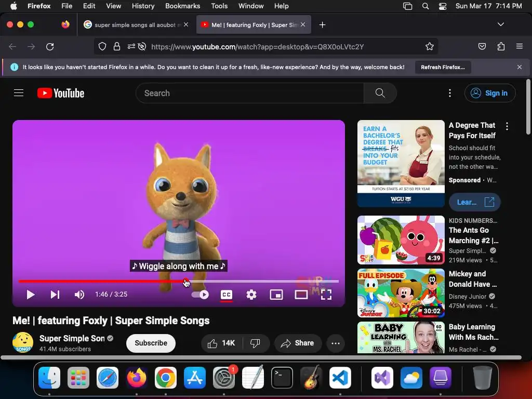Image resolution: width=532 pixels, height=399 pixels.
Task: Toggle closed captions CC button
Action: [227, 295]
